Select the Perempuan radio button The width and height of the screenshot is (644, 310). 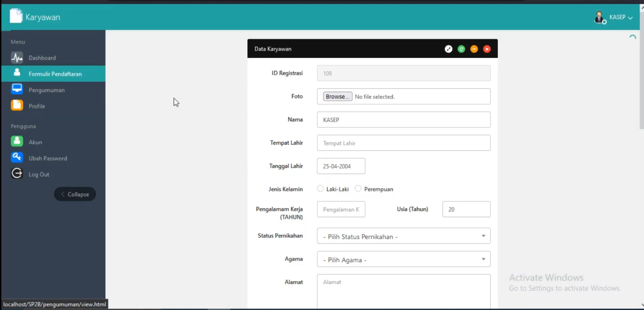pyautogui.click(x=358, y=189)
